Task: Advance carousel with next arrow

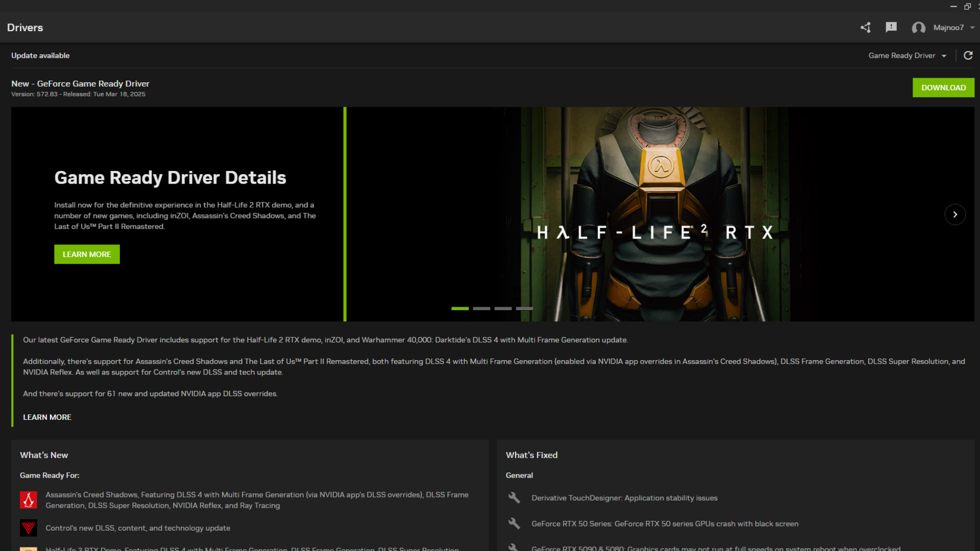Action: coord(955,214)
